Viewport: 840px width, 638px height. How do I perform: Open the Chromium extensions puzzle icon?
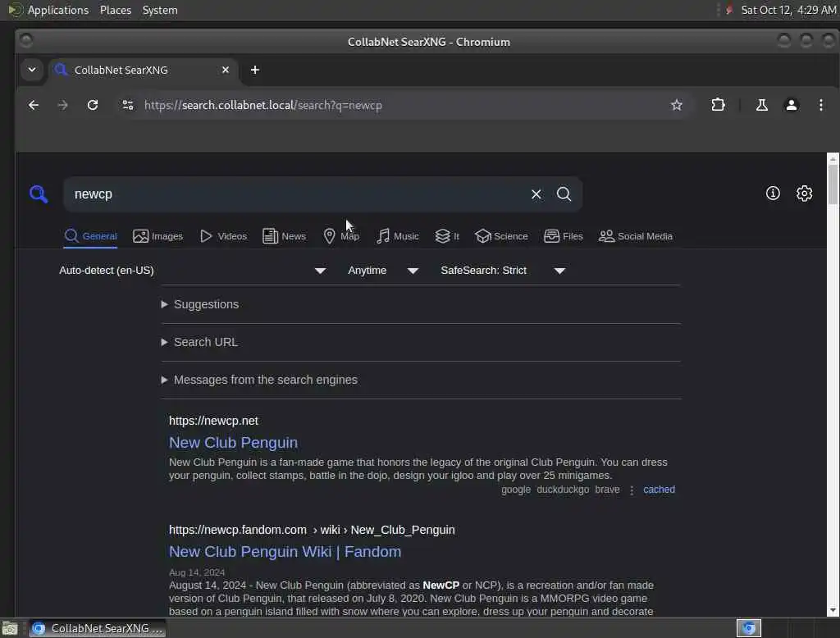tap(718, 105)
